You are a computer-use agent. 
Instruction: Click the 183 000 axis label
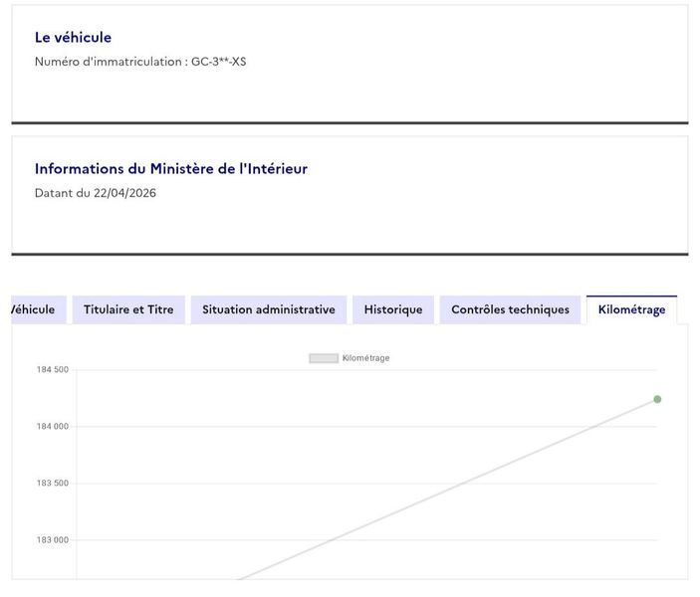pos(53,540)
